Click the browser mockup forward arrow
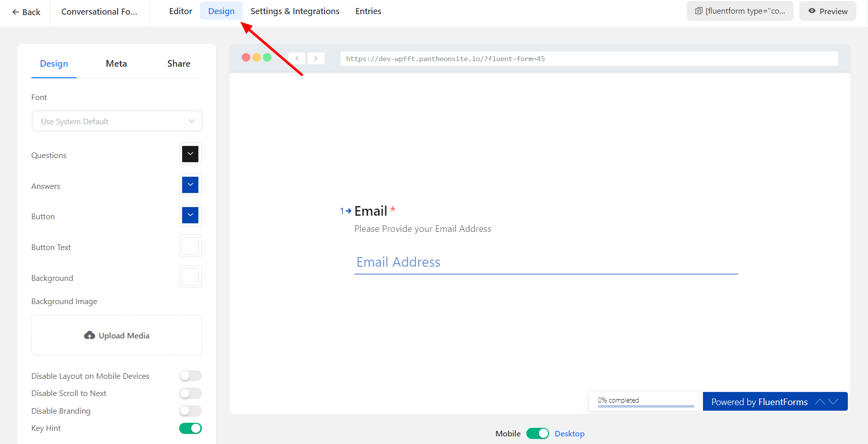This screenshot has width=868, height=444. [316, 58]
